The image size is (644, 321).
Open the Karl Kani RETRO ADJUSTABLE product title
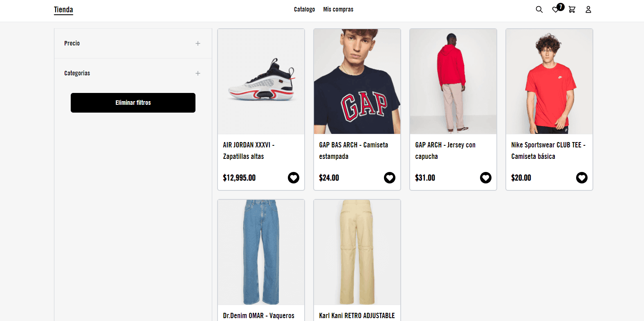pyautogui.click(x=357, y=316)
